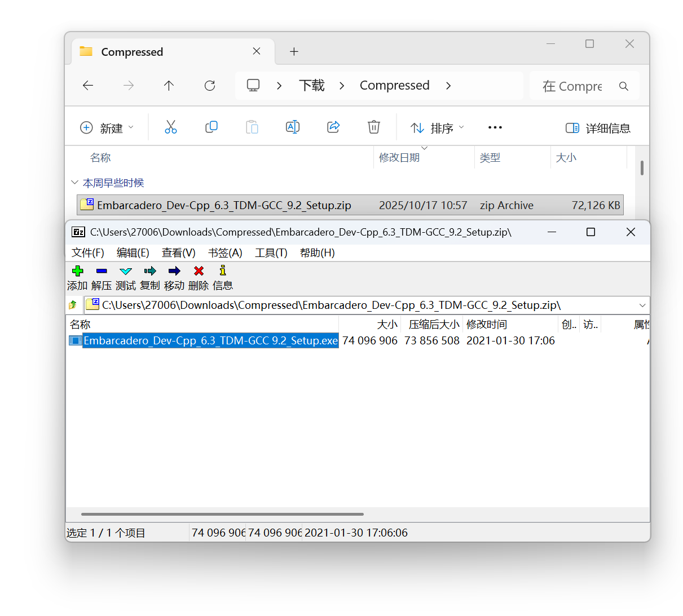Click the 7z icon in 7-Zip title bar

[78, 232]
